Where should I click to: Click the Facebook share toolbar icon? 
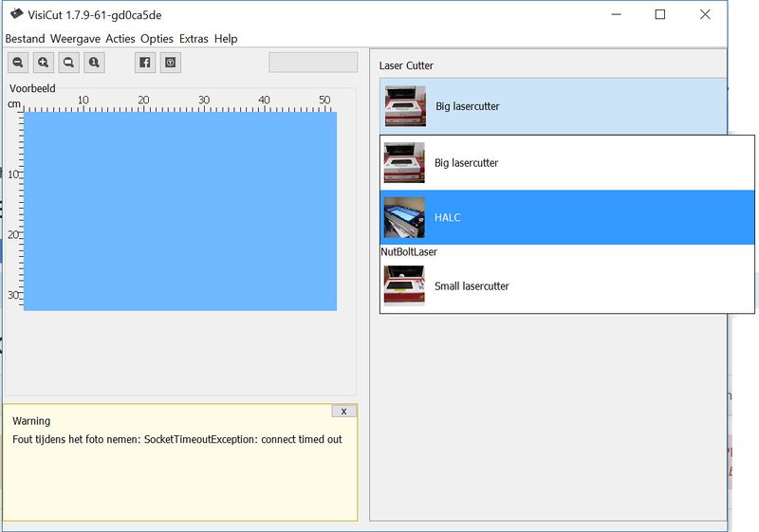click(145, 63)
